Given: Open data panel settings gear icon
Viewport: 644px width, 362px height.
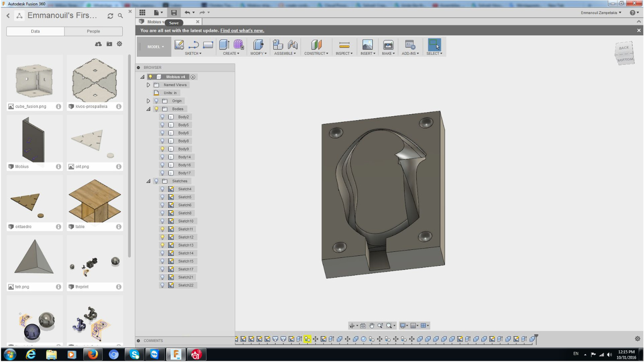Looking at the screenshot, I should tap(120, 44).
